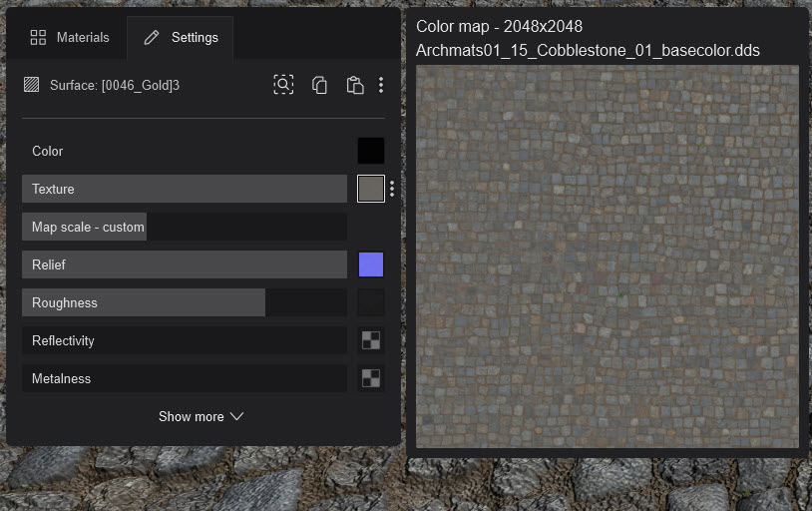This screenshot has width=812, height=511.
Task: Copy the surface material settings
Action: click(319, 85)
